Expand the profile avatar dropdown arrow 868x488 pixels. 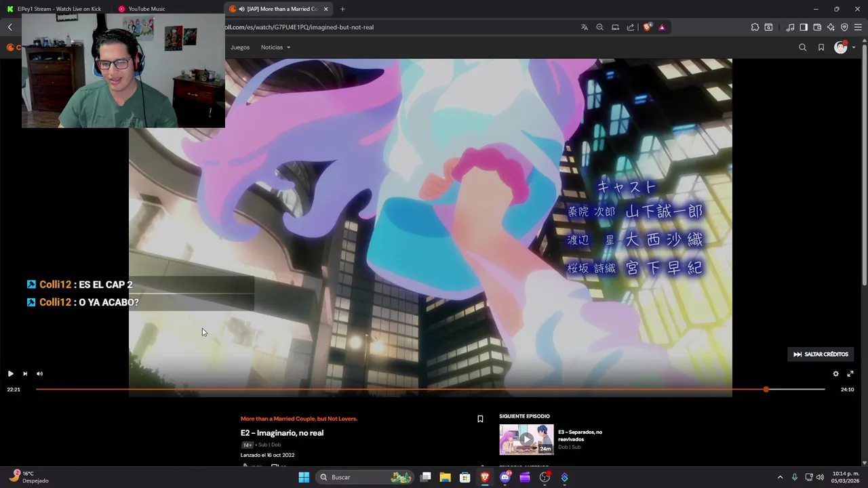[853, 47]
